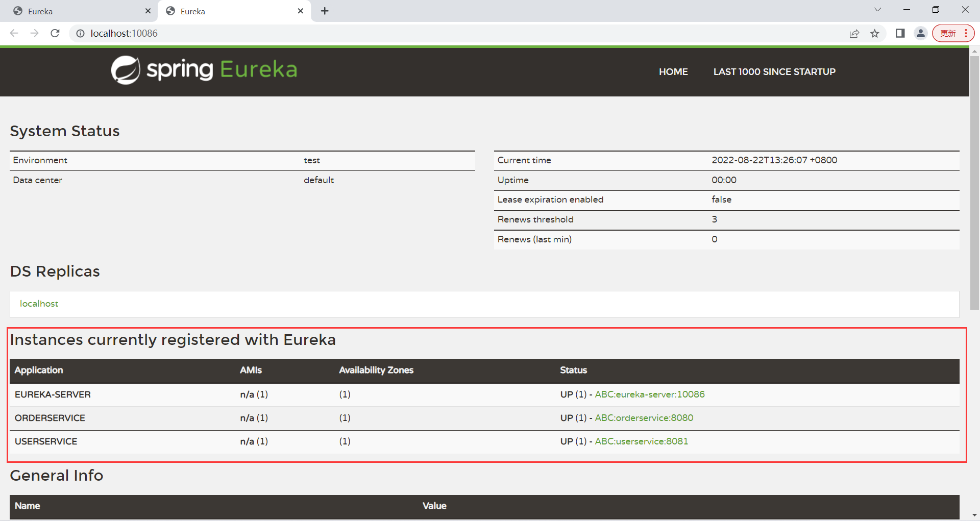Click the localhost:10086 address bar
Image resolution: width=980 pixels, height=521 pixels.
click(459, 33)
